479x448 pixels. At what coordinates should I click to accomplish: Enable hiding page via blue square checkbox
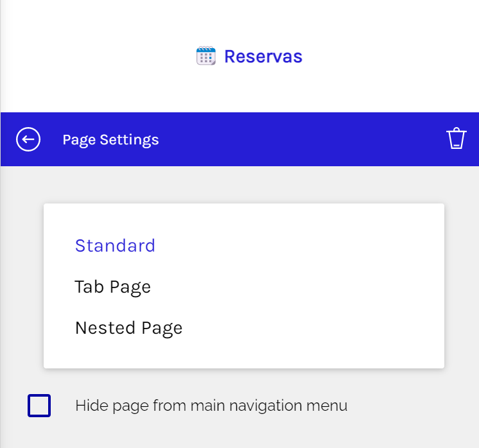pos(39,406)
